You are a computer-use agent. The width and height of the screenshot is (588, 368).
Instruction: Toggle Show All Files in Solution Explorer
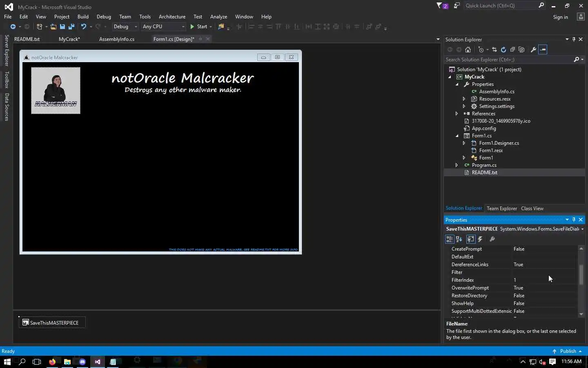coord(521,49)
